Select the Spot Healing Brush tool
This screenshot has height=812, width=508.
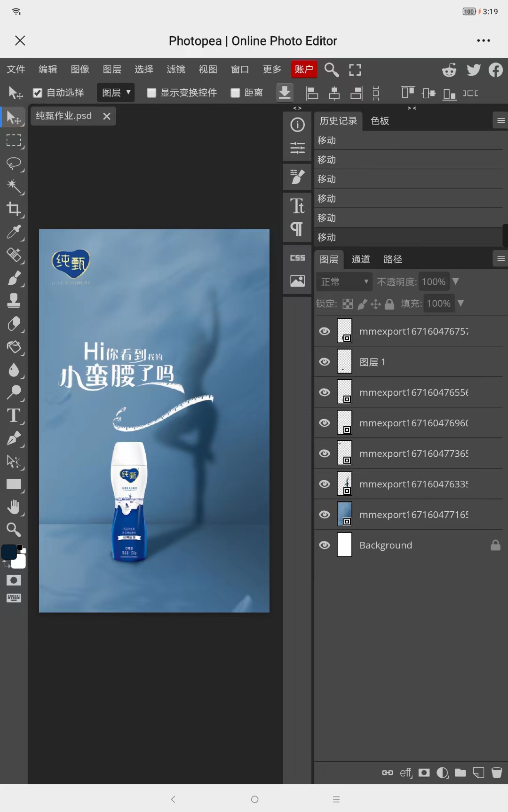click(x=14, y=255)
